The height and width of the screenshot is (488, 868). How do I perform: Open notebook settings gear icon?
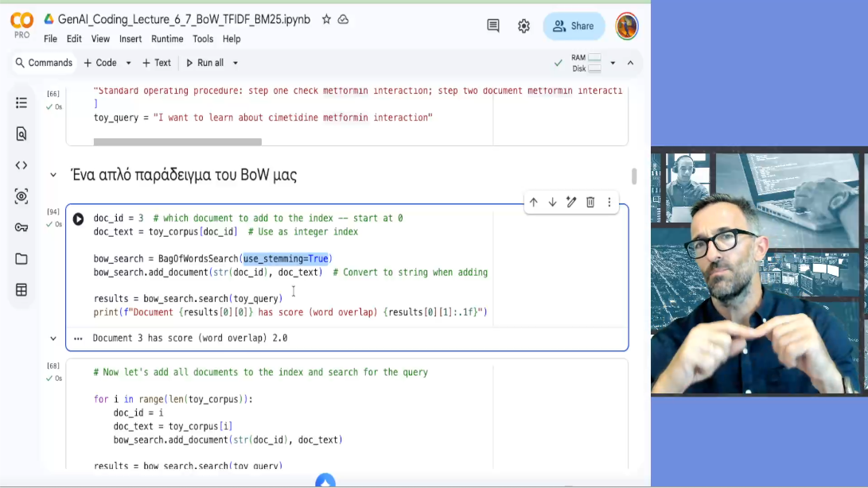point(524,26)
